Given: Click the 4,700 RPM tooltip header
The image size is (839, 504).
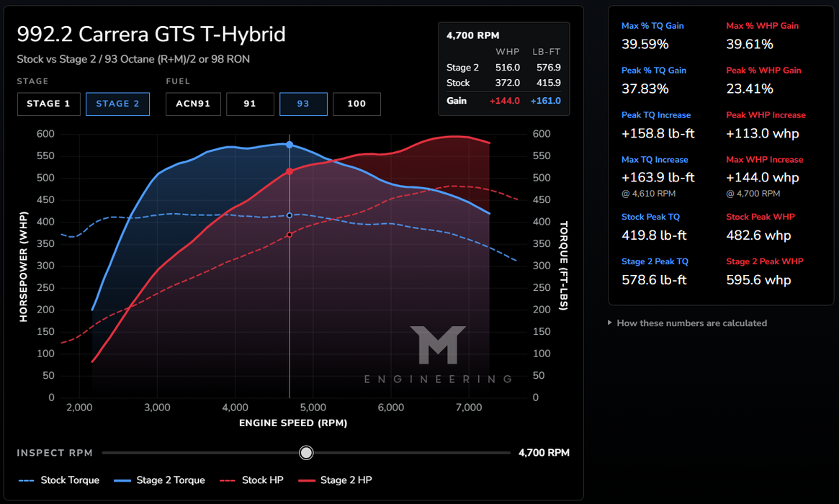Looking at the screenshot, I should pos(473,35).
